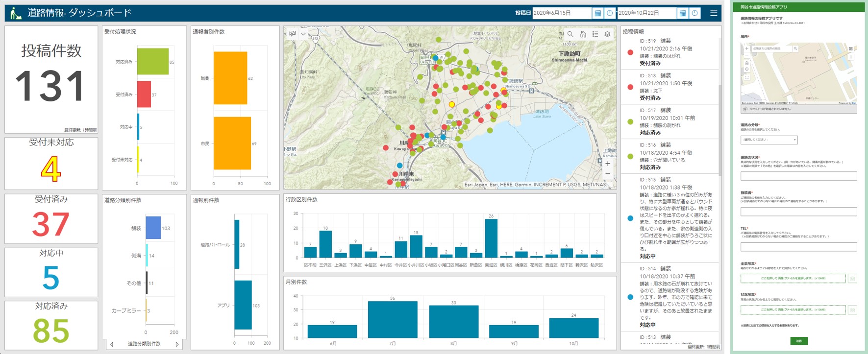Click the map search magnifier icon
The height and width of the screenshot is (354, 868).
[x=570, y=34]
